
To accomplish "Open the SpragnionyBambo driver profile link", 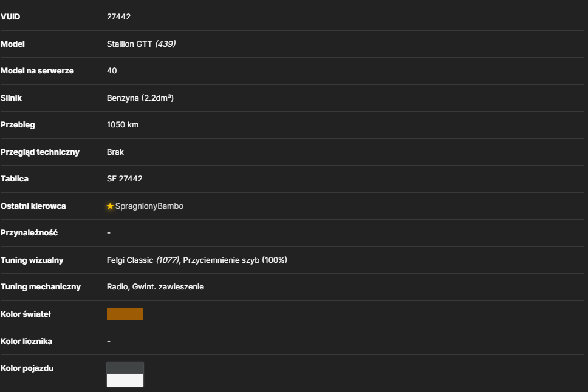I will pos(149,206).
